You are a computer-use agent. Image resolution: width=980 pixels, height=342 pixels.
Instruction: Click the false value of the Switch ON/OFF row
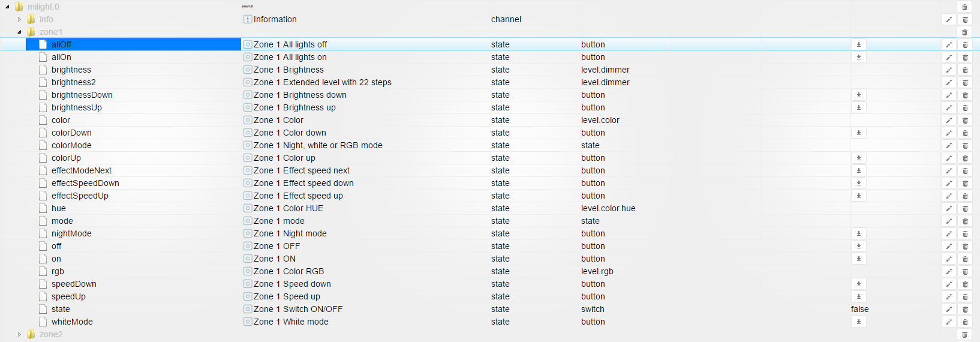[x=859, y=309]
